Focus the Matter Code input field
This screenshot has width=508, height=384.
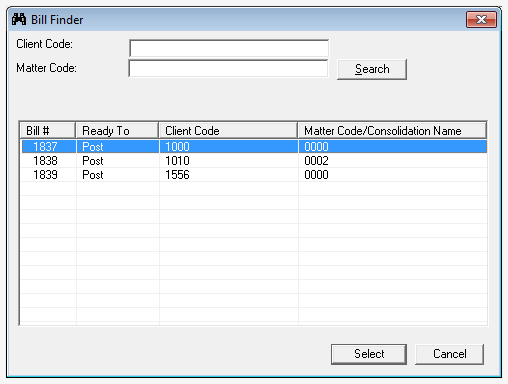[x=228, y=69]
